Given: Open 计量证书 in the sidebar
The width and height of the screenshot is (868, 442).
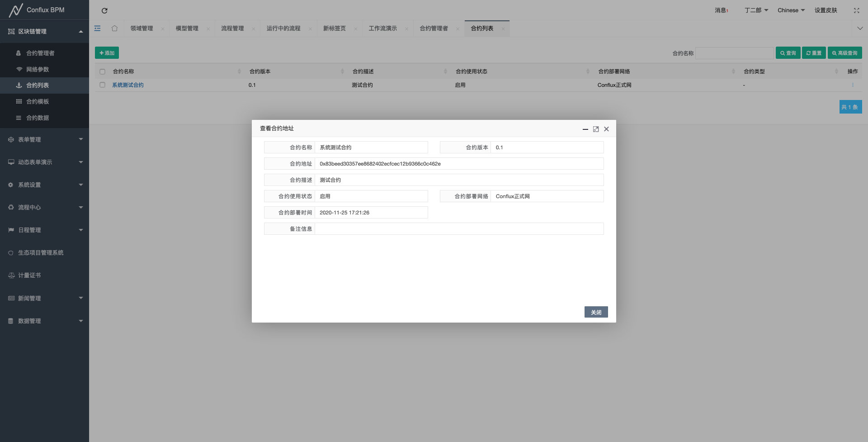Looking at the screenshot, I should [44, 275].
